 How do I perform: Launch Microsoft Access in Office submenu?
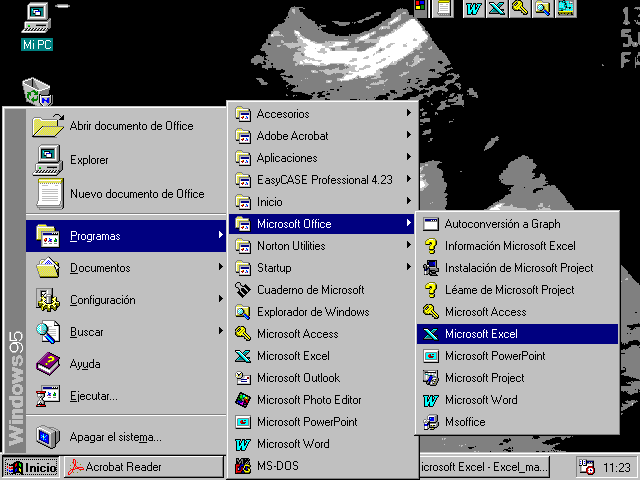(x=518, y=312)
